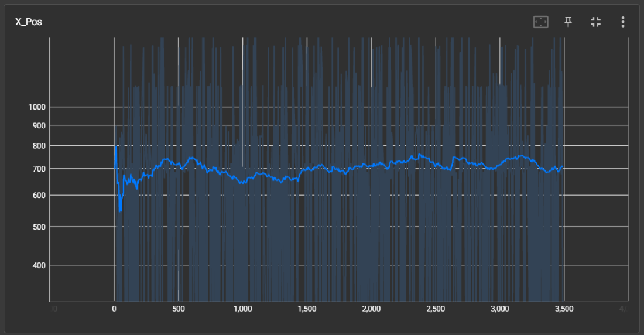Click the 3,000 step x-axis label
The width and height of the screenshot is (644, 335).
499,309
